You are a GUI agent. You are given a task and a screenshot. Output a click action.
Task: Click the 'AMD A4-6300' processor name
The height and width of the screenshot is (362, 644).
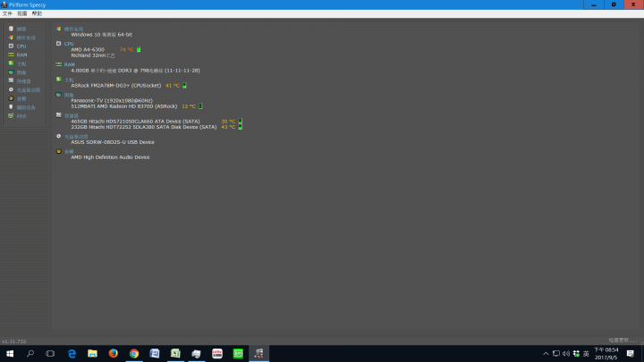(x=88, y=49)
